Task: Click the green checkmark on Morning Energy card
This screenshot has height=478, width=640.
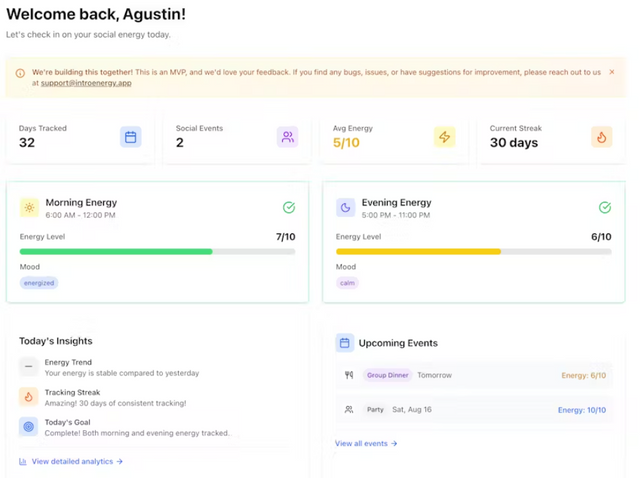Action: point(289,207)
